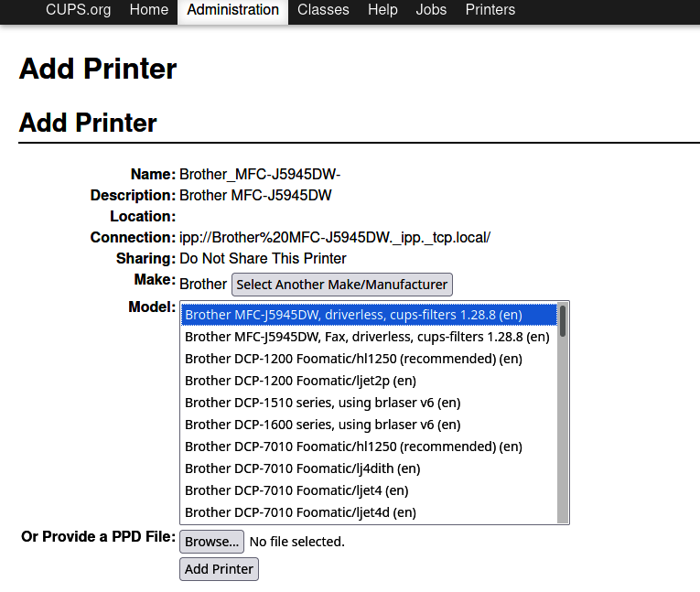Open the Administration tab
Viewport: 700px width, 592px height.
233,10
